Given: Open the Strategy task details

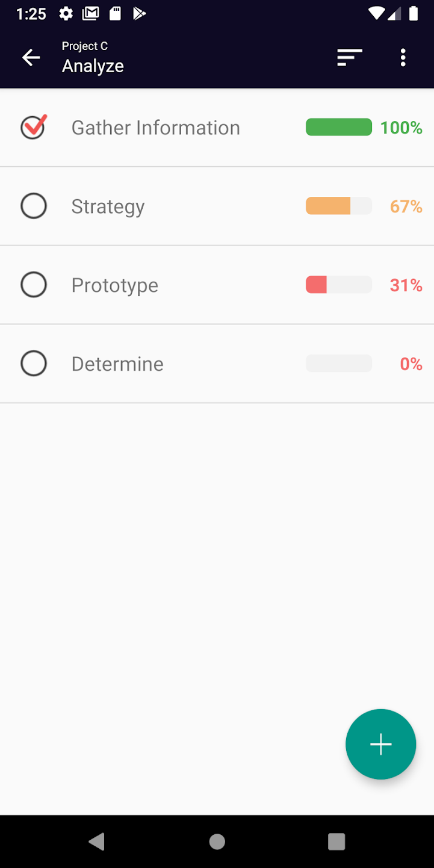Looking at the screenshot, I should [x=108, y=206].
